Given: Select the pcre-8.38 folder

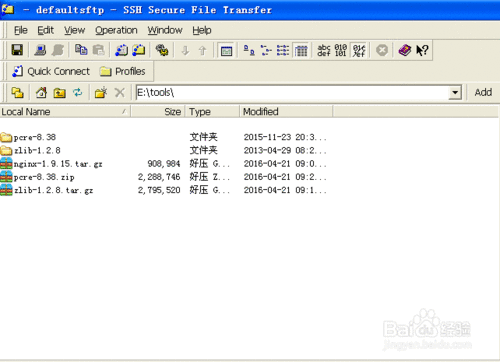Looking at the screenshot, I should tap(28, 137).
